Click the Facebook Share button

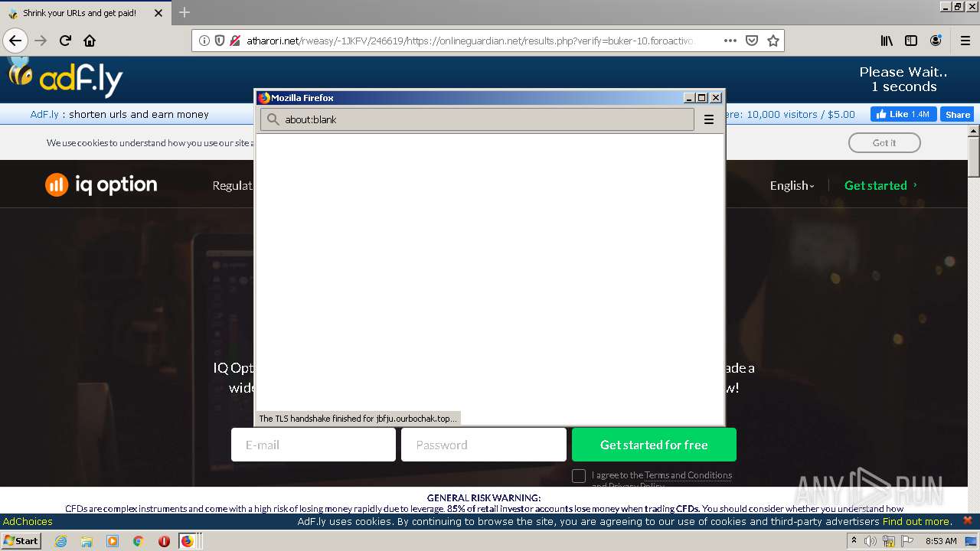[958, 114]
